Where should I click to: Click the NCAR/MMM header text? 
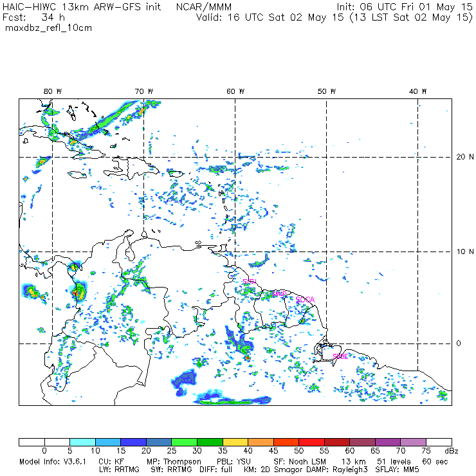tap(204, 7)
